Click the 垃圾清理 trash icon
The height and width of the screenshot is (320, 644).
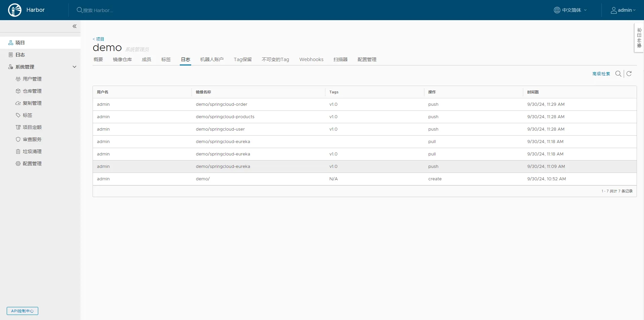coord(18,151)
